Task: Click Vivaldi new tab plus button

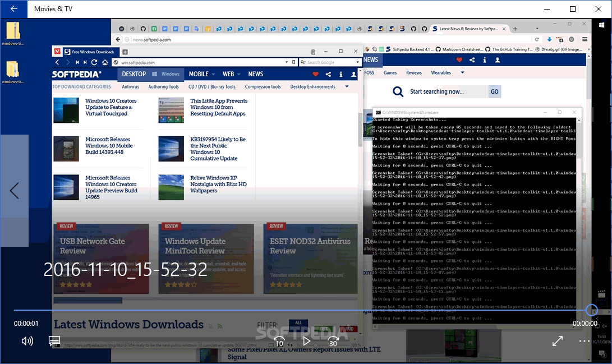Action: click(125, 52)
